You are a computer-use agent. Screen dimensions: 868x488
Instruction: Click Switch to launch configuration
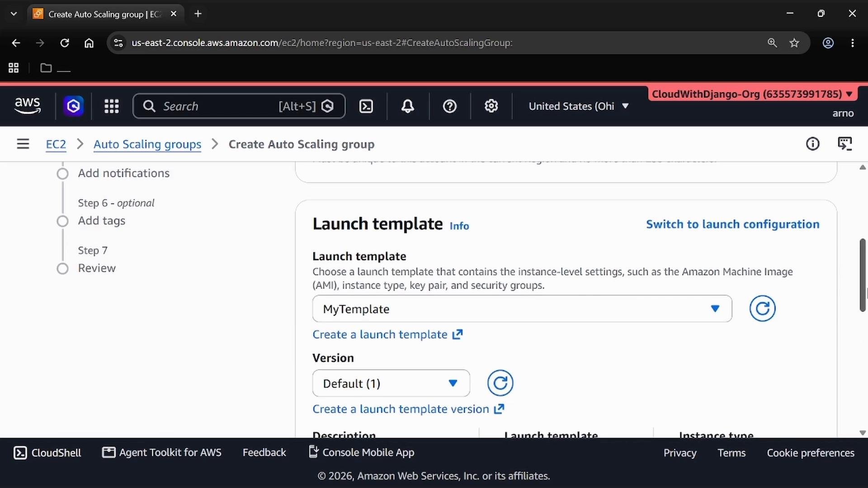[732, 224]
